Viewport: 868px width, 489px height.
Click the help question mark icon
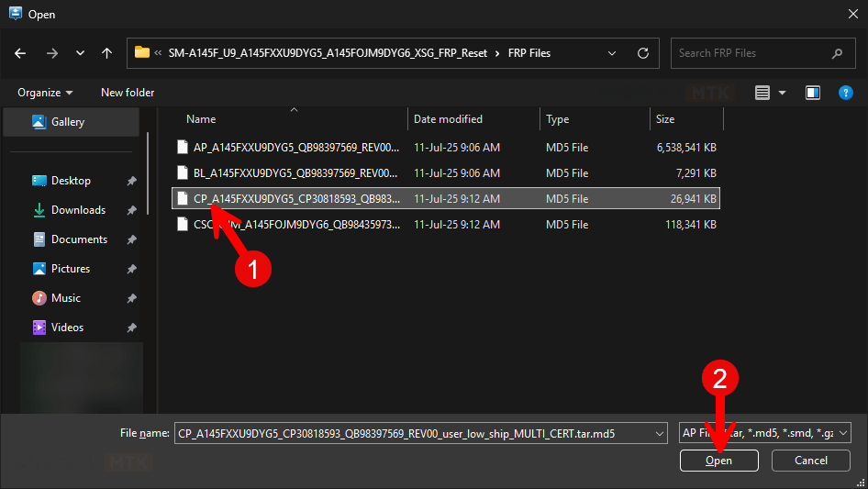coord(846,93)
